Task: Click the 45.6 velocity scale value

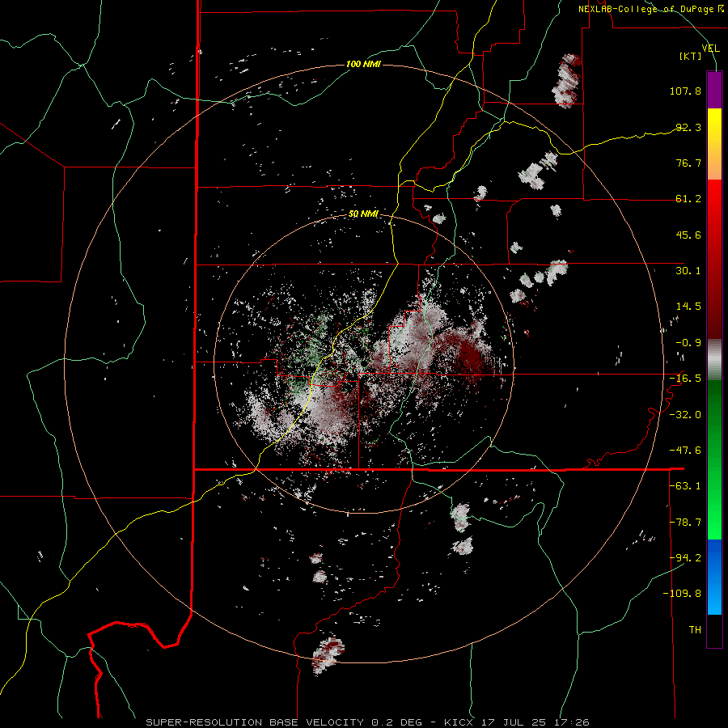Action: [x=688, y=235]
